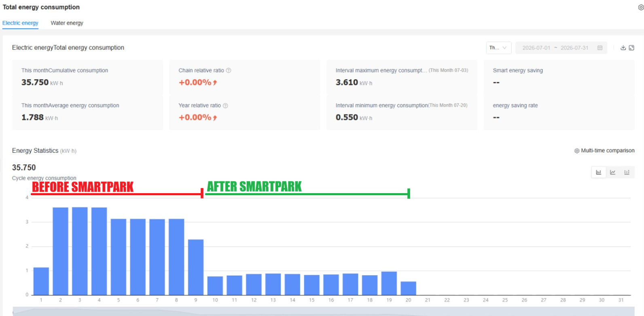Click the 1.788 average consumption value
This screenshot has width=644, height=316.
pyautogui.click(x=32, y=118)
